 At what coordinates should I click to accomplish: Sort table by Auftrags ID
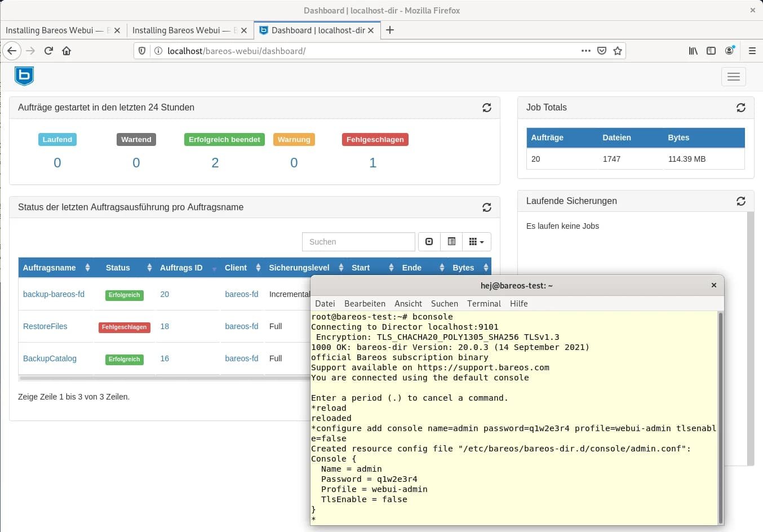pyautogui.click(x=188, y=268)
